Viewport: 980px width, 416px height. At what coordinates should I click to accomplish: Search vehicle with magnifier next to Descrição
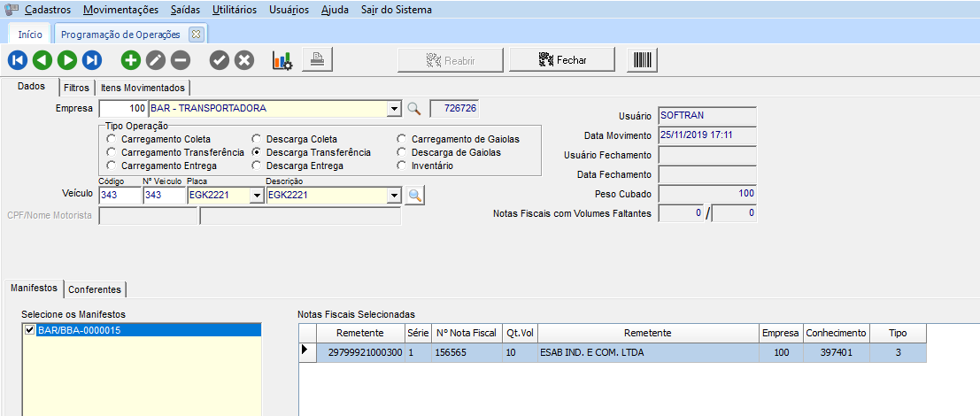414,196
